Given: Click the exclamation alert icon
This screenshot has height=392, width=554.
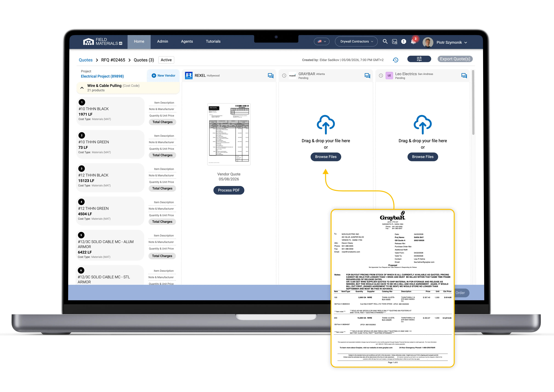Looking at the screenshot, I should [x=404, y=42].
